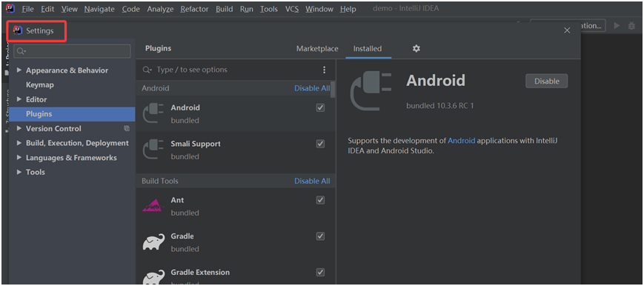Click the Disable button for Android plugin
Screen dimensions: 644x286
546,81
